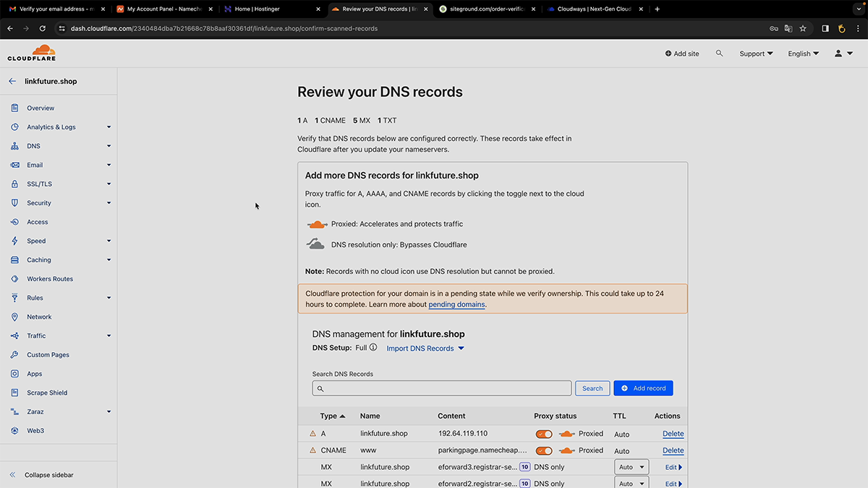868x488 pixels.
Task: Open a new browser tab with plus icon
Action: click(x=657, y=9)
